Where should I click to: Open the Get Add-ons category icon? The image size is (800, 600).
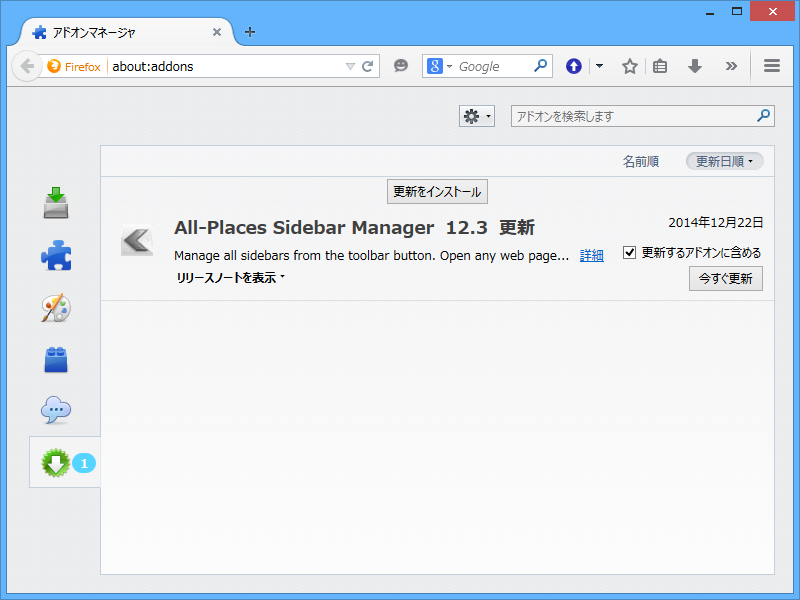(x=56, y=203)
